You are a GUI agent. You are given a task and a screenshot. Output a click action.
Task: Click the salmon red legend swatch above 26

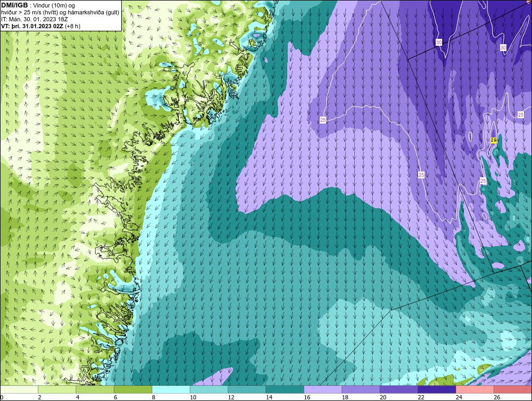tap(513, 389)
